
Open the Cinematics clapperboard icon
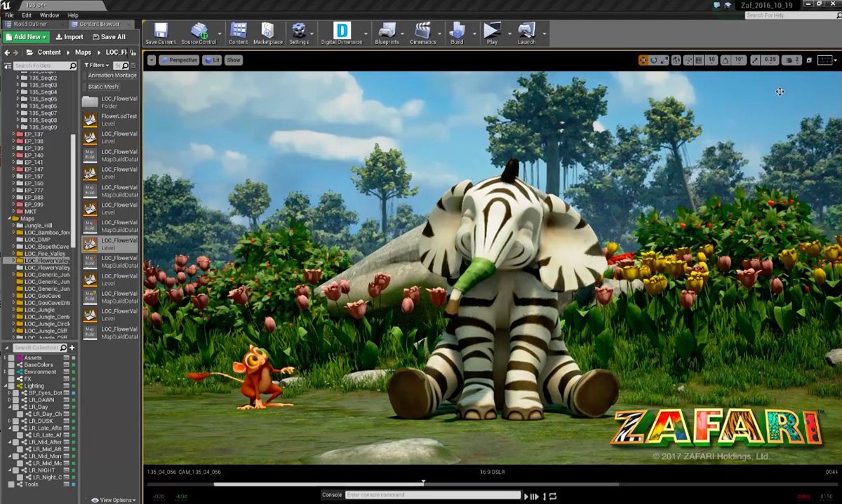[x=422, y=31]
